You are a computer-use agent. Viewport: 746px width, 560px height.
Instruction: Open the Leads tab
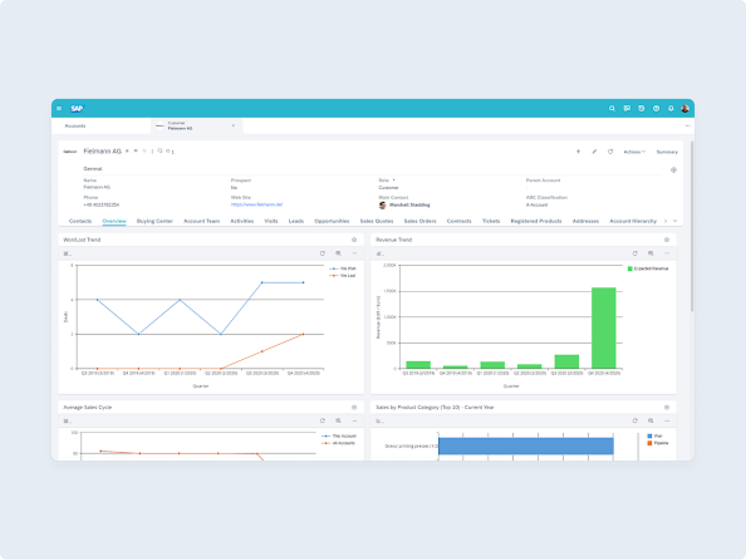pyautogui.click(x=296, y=221)
